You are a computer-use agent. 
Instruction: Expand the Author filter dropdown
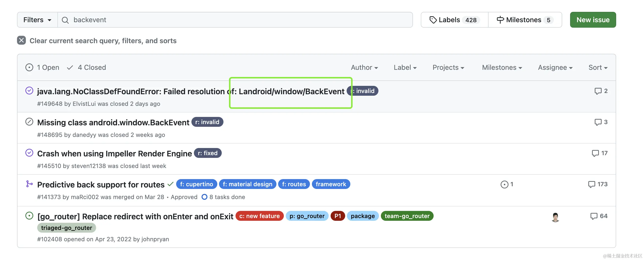364,67
